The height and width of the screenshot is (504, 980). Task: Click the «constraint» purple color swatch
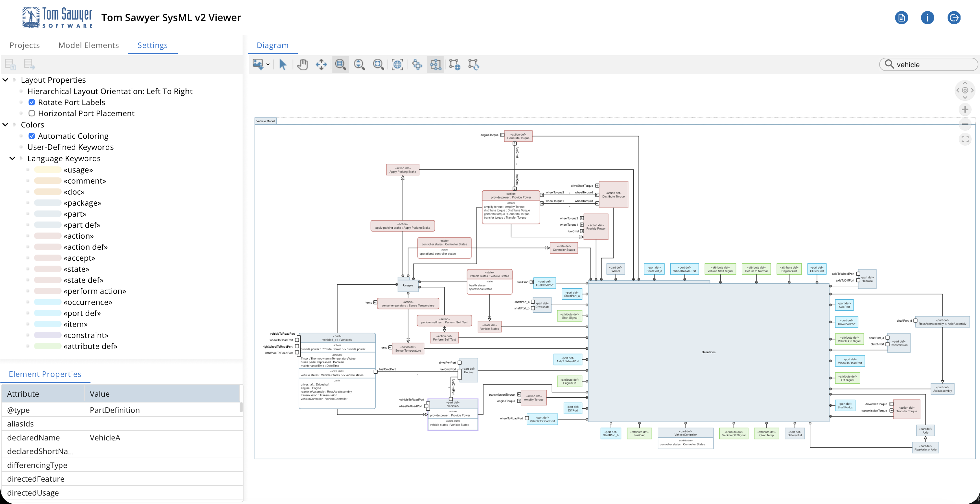(48, 335)
